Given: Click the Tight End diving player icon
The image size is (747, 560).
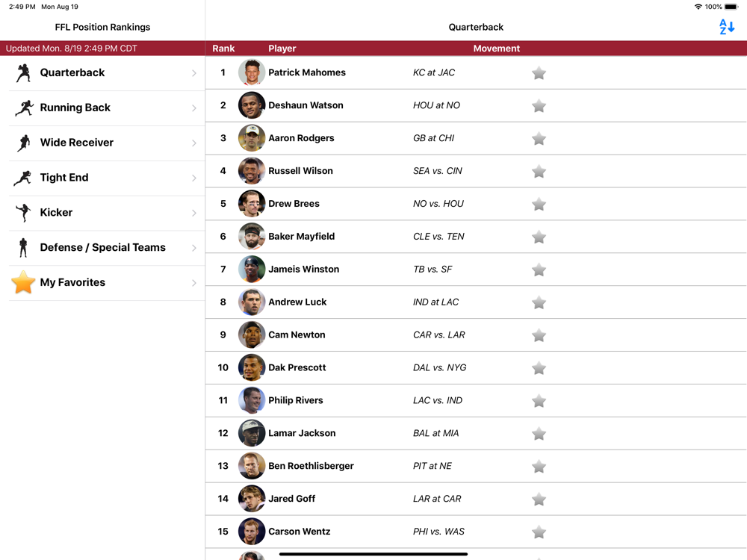Looking at the screenshot, I should (23, 178).
